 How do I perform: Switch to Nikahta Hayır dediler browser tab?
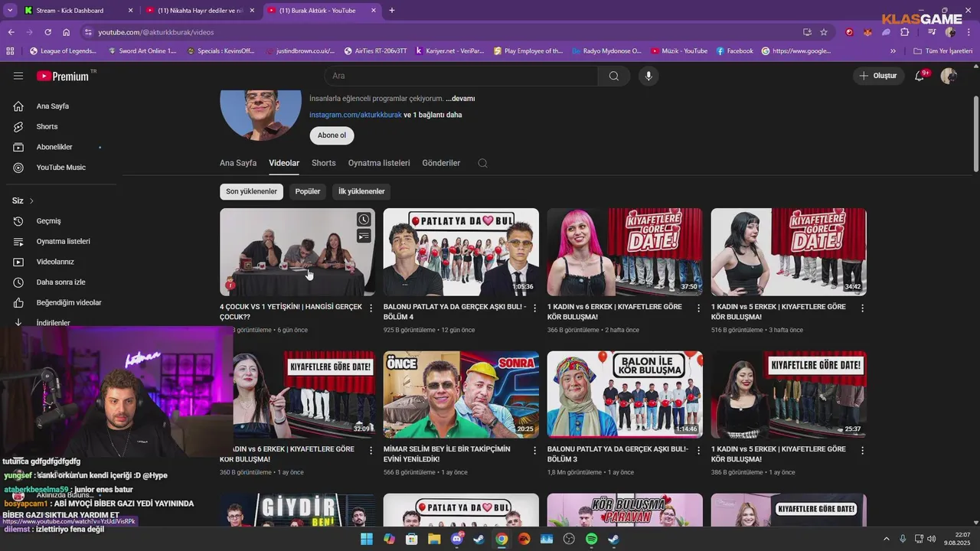pos(199,11)
